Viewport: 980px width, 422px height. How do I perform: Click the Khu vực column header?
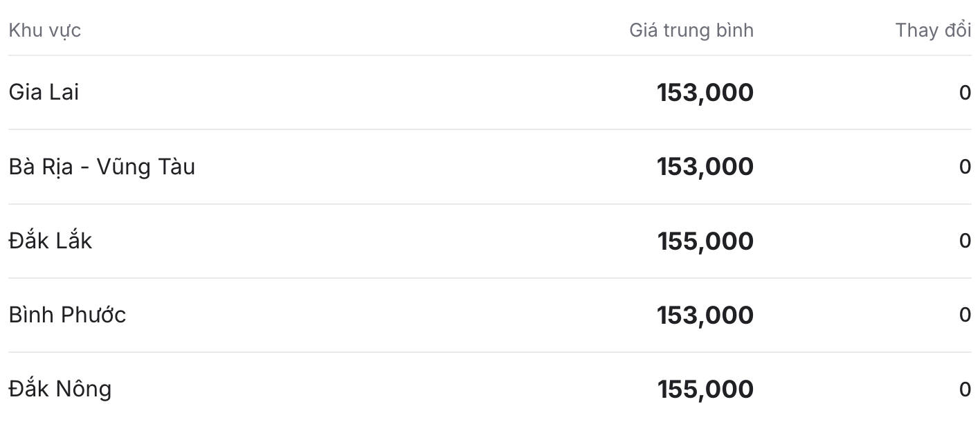(x=44, y=30)
